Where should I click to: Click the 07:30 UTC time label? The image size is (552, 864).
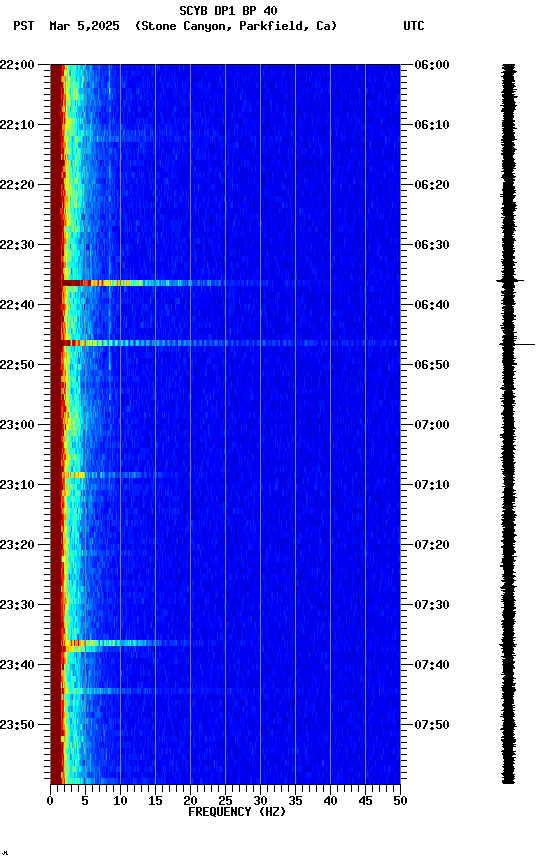coord(432,605)
